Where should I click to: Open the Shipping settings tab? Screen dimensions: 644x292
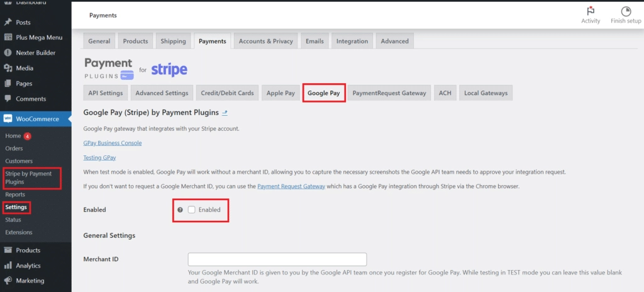174,41
